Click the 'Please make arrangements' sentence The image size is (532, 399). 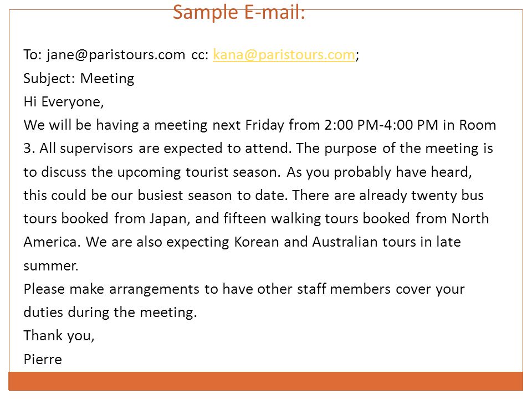coord(244,289)
